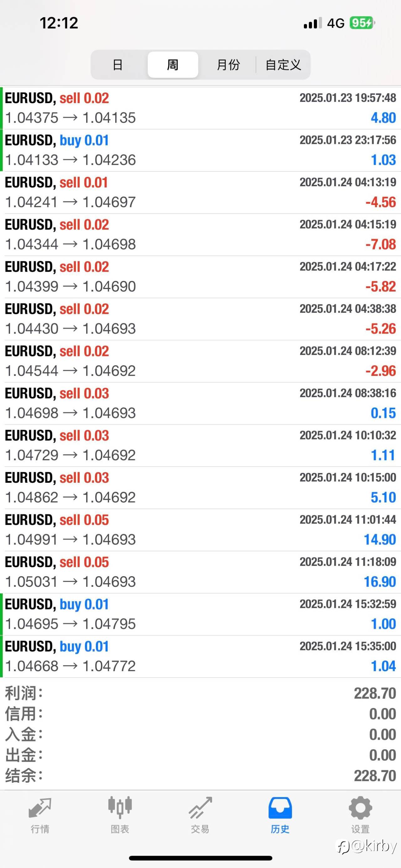The image size is (401, 868).
Task: Open the sell 0.05 trade with 16.90 profit
Action: coord(200,572)
